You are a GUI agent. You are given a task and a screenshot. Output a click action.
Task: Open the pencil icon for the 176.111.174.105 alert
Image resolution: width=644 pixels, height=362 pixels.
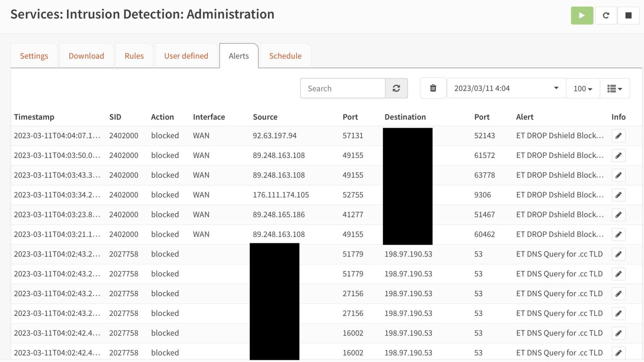click(618, 195)
